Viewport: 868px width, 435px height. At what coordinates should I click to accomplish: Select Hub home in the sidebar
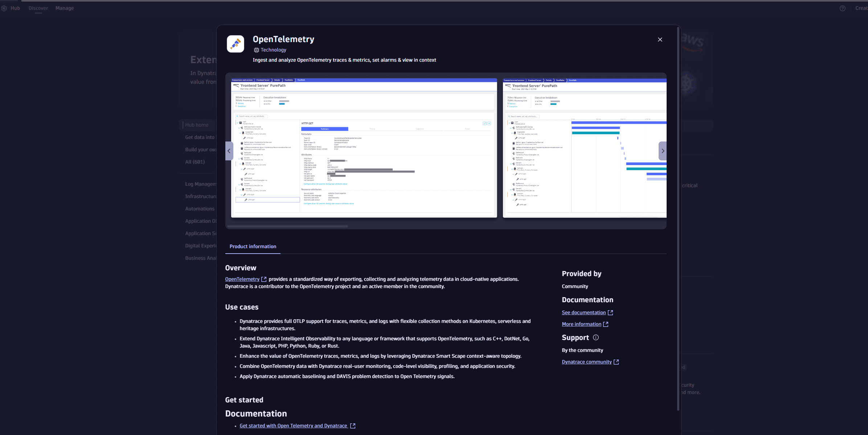(x=197, y=125)
